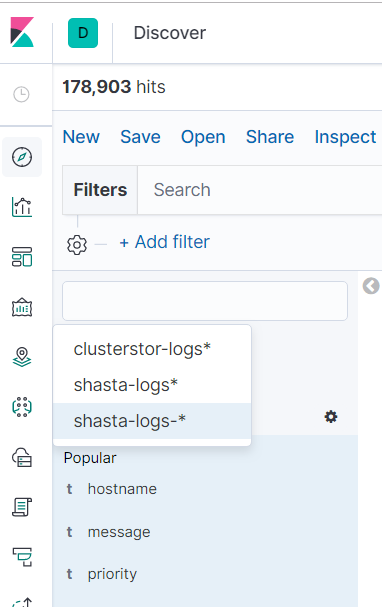
Task: Focus the Search query field
Action: (x=260, y=190)
